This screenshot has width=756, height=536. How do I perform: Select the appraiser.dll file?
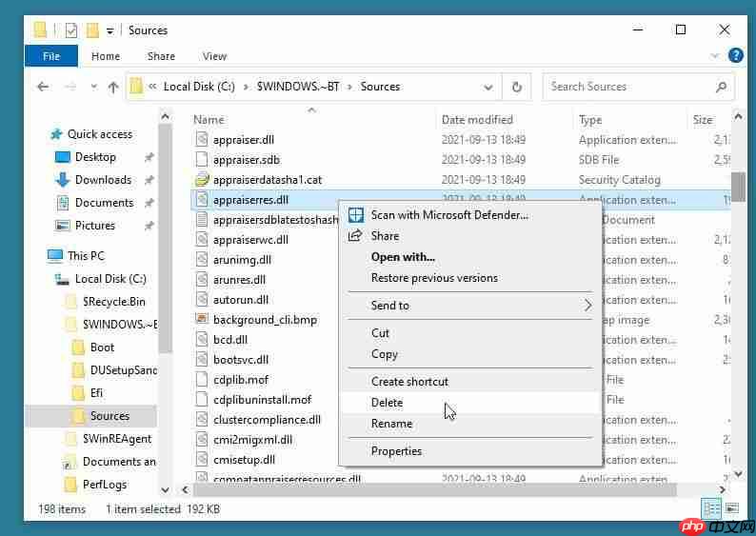(244, 140)
